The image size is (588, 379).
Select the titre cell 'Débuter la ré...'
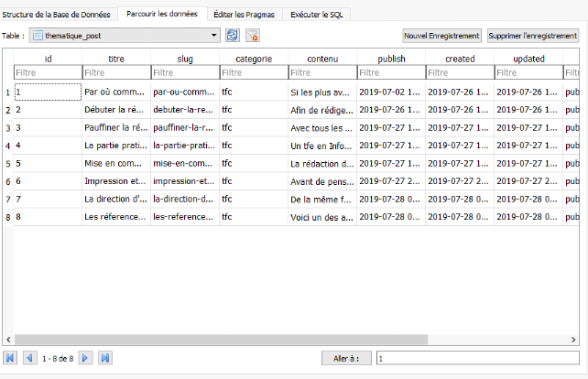(116, 110)
